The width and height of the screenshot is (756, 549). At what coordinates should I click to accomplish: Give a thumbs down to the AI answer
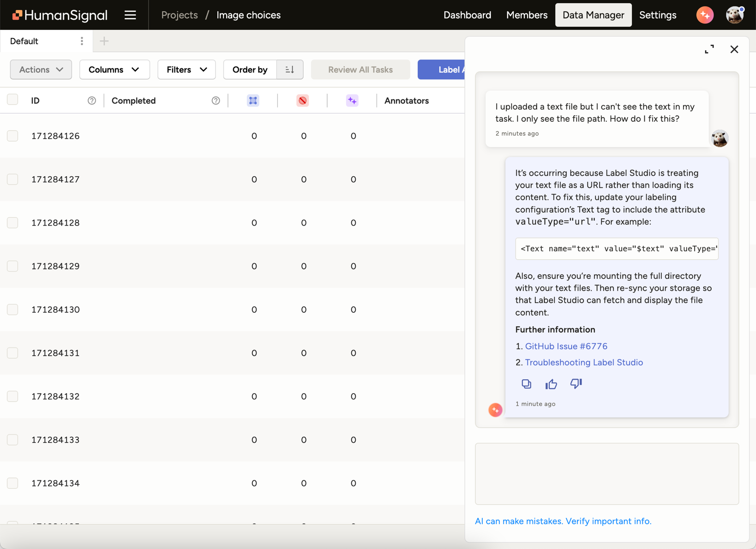tap(576, 384)
